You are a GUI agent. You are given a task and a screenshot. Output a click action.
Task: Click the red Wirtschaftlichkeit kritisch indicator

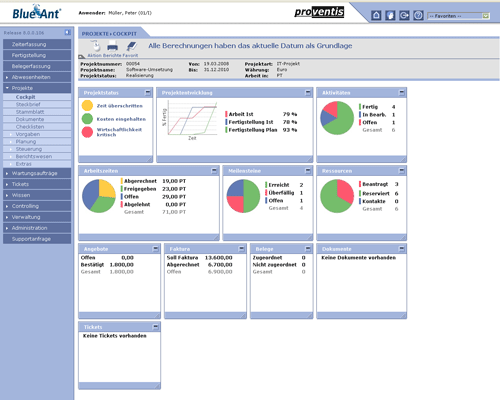[x=87, y=132]
